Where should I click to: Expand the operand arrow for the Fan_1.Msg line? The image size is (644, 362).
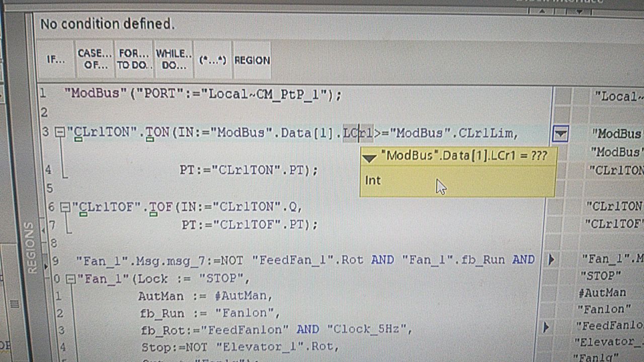551,259
